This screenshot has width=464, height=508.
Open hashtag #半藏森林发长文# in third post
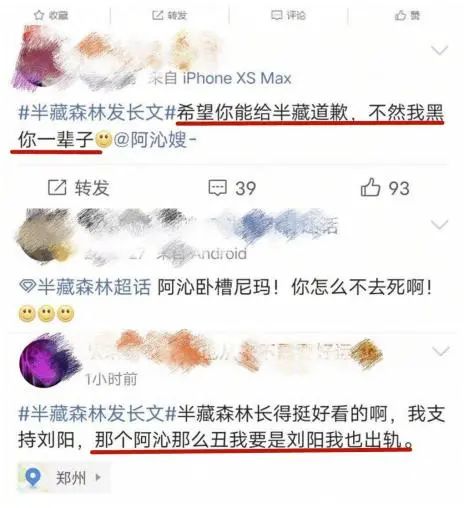[97, 413]
